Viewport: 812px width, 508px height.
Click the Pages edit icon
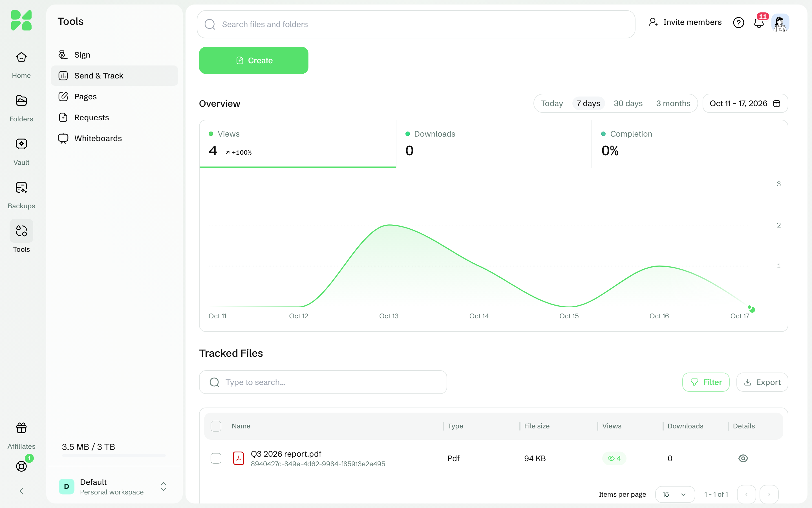tap(63, 97)
